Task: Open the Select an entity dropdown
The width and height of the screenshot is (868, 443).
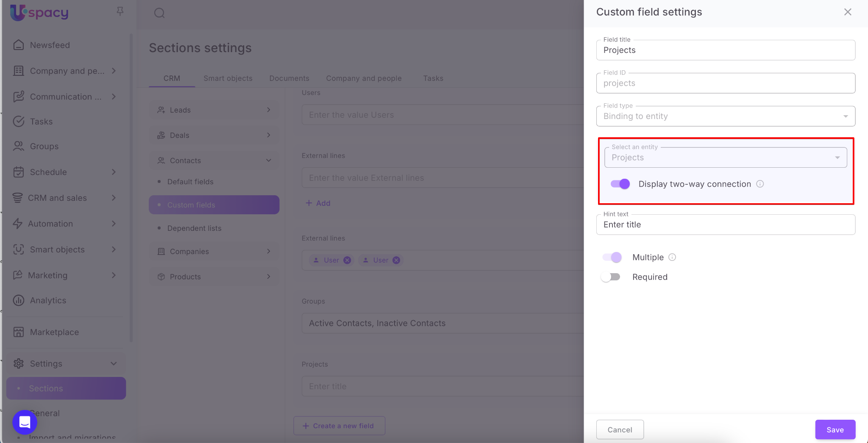Action: (725, 158)
